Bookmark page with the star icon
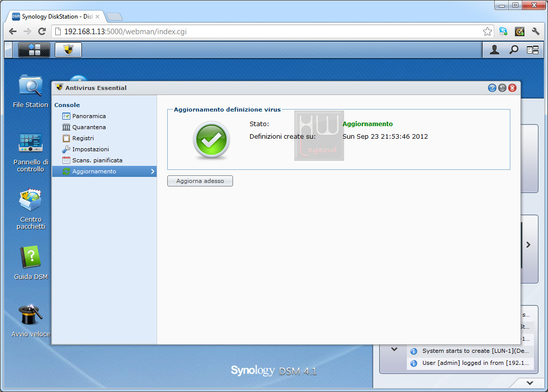The image size is (548, 392). (x=487, y=32)
